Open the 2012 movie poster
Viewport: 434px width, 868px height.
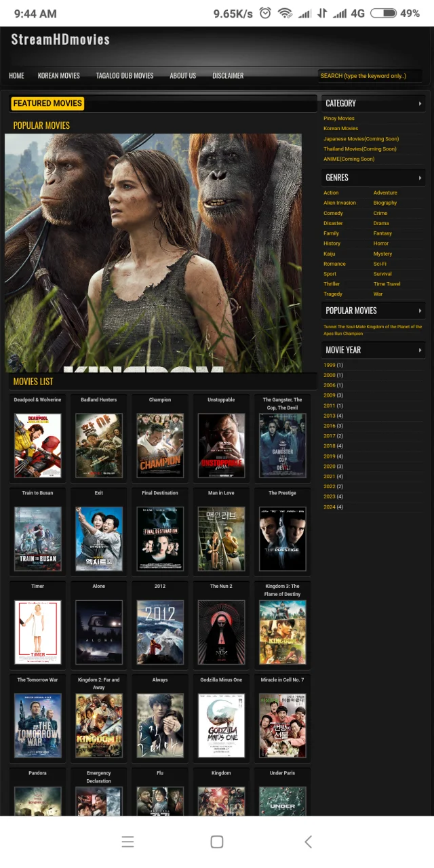[160, 632]
